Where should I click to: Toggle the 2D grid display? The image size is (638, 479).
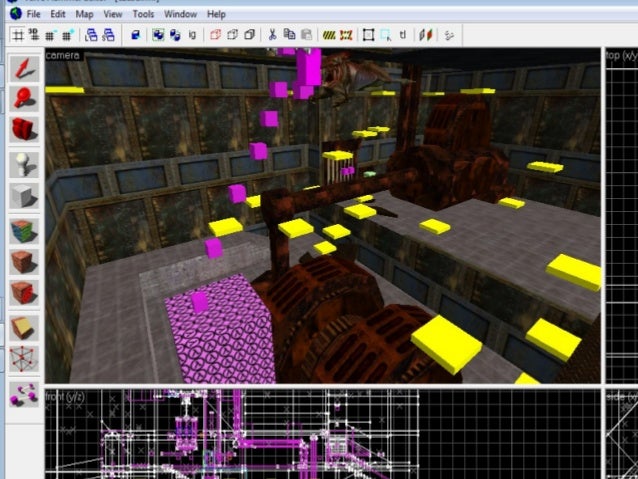[x=17, y=35]
